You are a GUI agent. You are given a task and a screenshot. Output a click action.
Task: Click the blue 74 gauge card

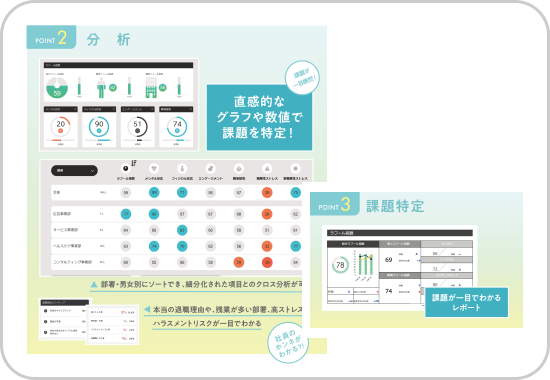tap(176, 127)
